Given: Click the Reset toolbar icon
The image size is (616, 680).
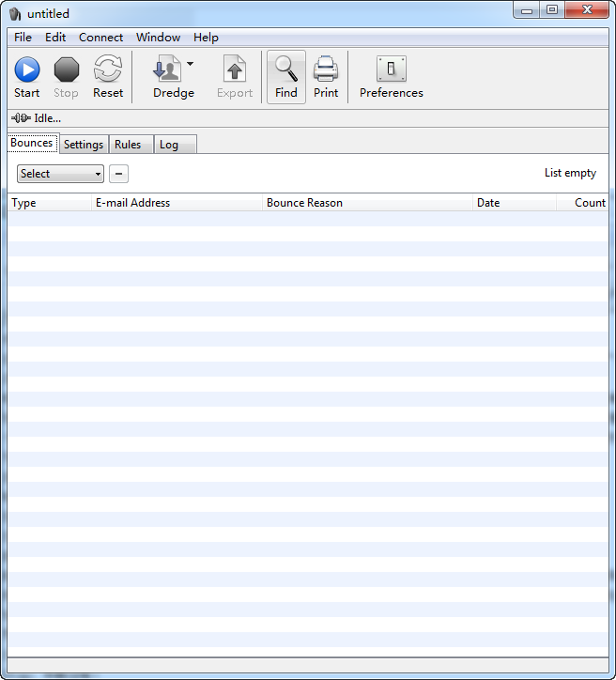Looking at the screenshot, I should click(x=107, y=69).
